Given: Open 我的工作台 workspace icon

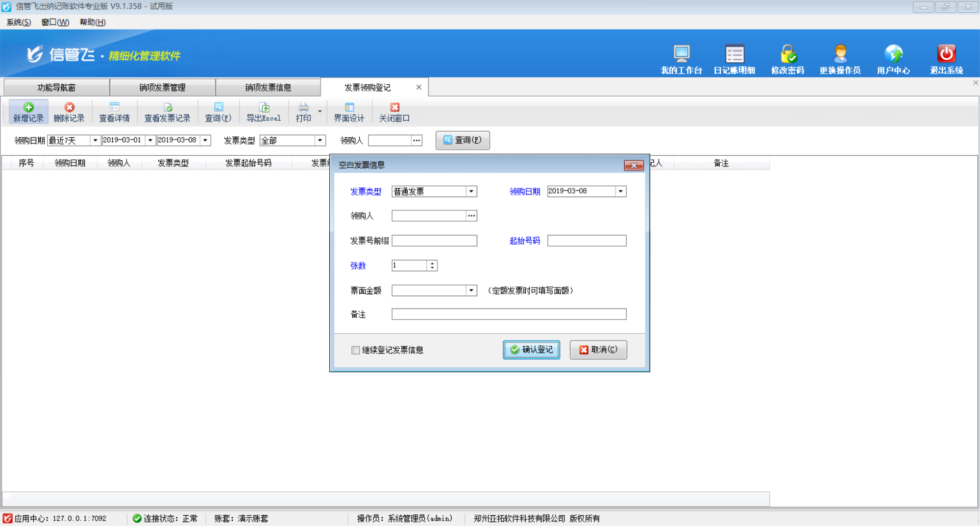Looking at the screenshot, I should [x=681, y=57].
